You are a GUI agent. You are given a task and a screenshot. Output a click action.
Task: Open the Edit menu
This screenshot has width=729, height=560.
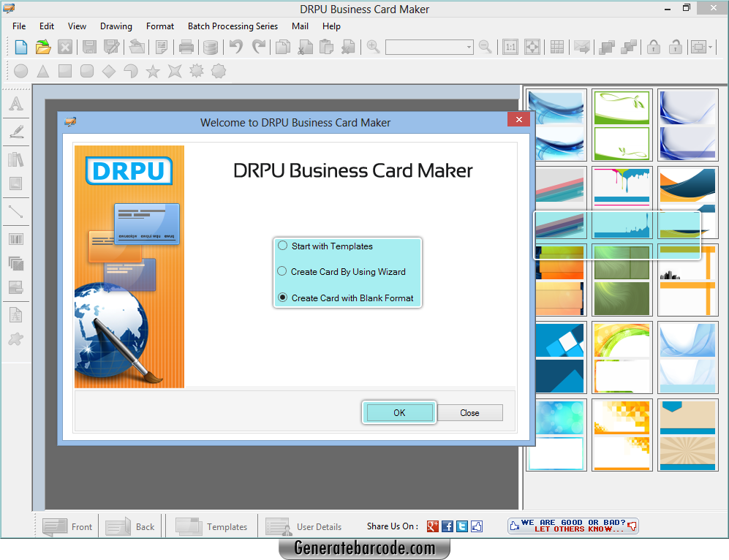(47, 26)
